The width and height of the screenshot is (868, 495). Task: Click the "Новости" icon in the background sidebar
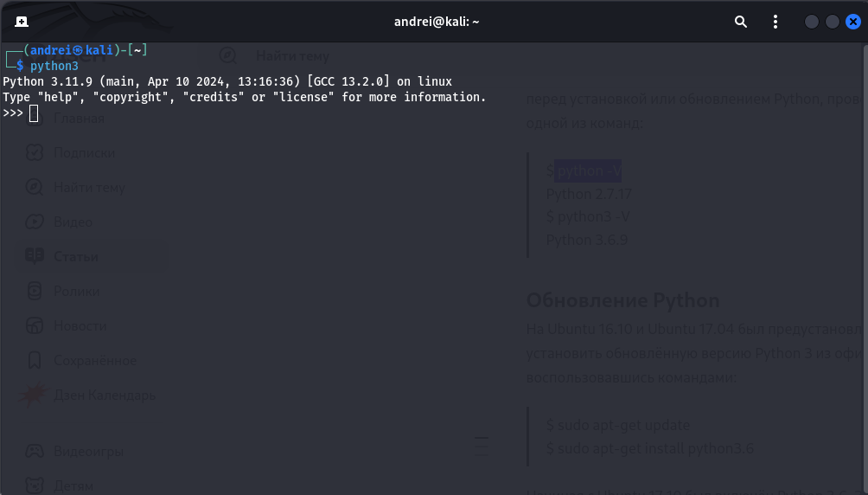pyautogui.click(x=35, y=325)
